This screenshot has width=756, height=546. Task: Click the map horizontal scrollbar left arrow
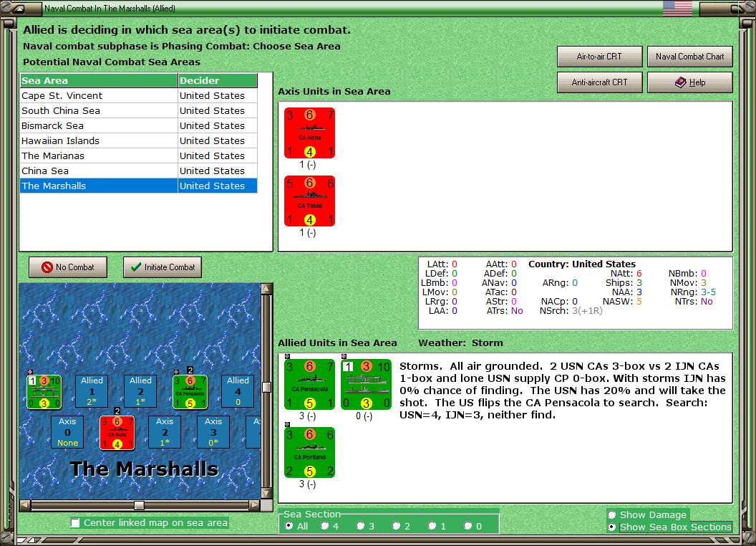coord(25,505)
